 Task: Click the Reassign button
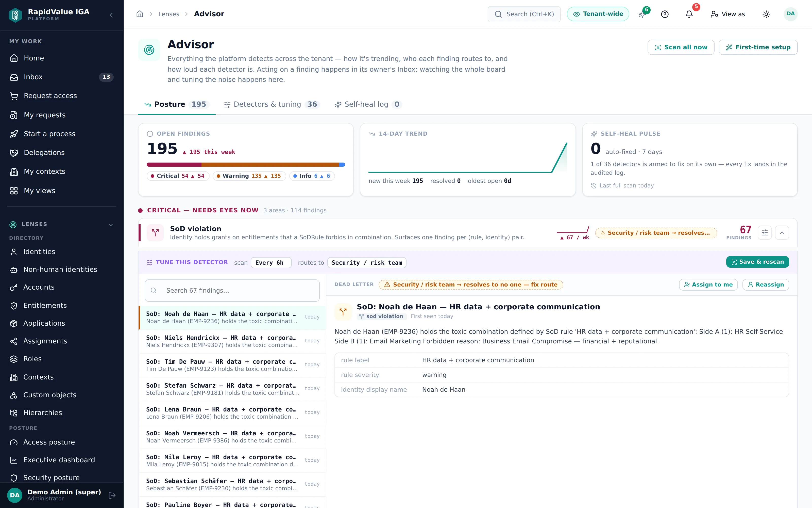(766, 284)
